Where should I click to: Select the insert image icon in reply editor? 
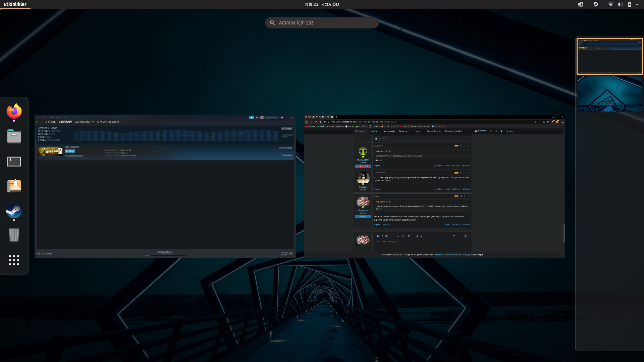coord(421,236)
